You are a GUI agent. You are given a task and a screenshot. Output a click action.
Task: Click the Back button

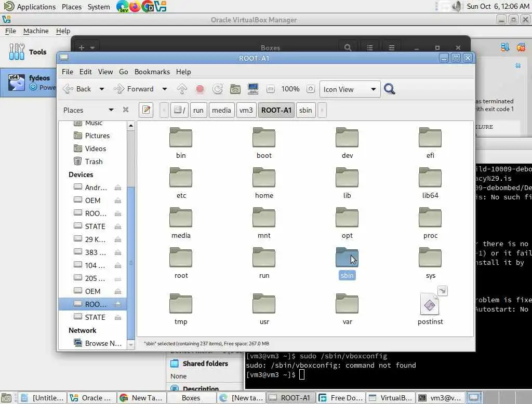click(x=77, y=89)
